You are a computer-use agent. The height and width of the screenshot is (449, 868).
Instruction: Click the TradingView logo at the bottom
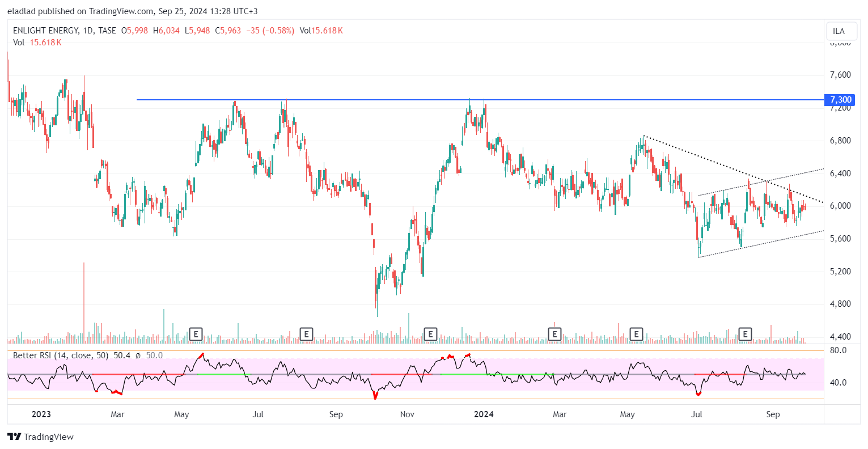40,437
